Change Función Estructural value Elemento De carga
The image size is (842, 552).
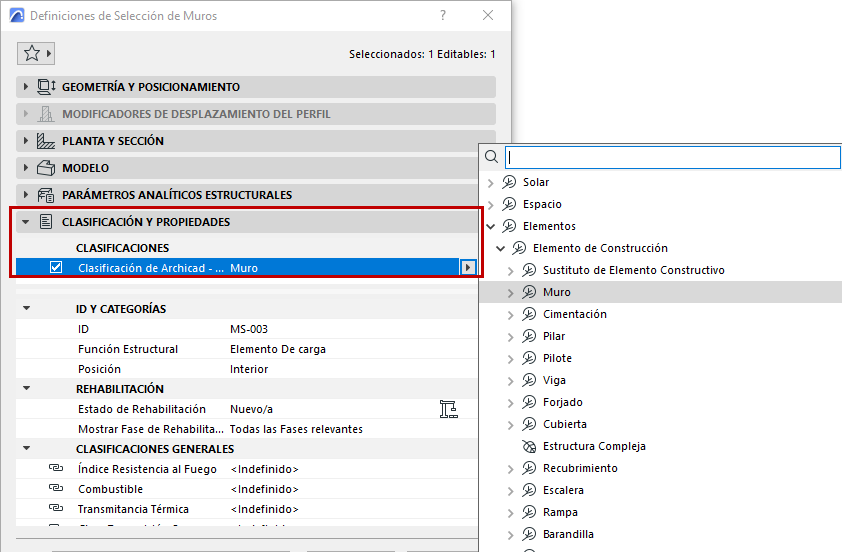pos(278,349)
